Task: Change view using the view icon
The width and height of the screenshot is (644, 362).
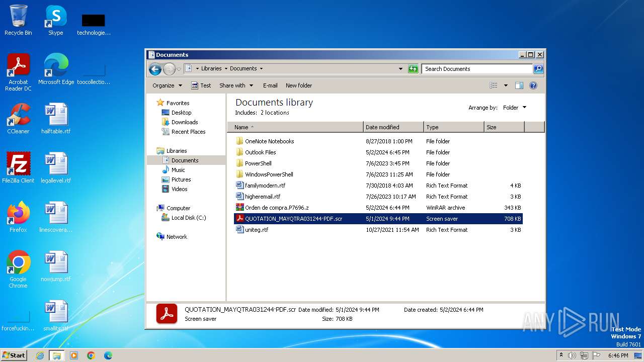Action: pos(493,85)
